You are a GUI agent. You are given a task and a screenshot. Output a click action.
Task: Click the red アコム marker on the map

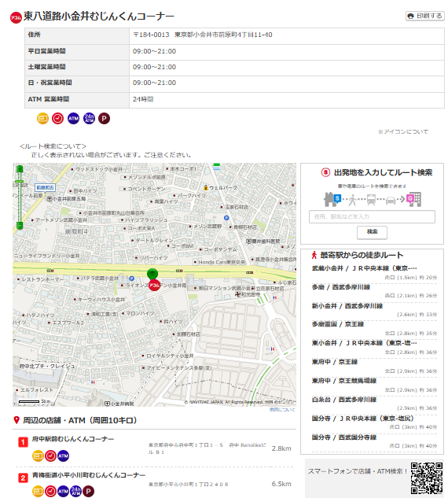tap(154, 285)
